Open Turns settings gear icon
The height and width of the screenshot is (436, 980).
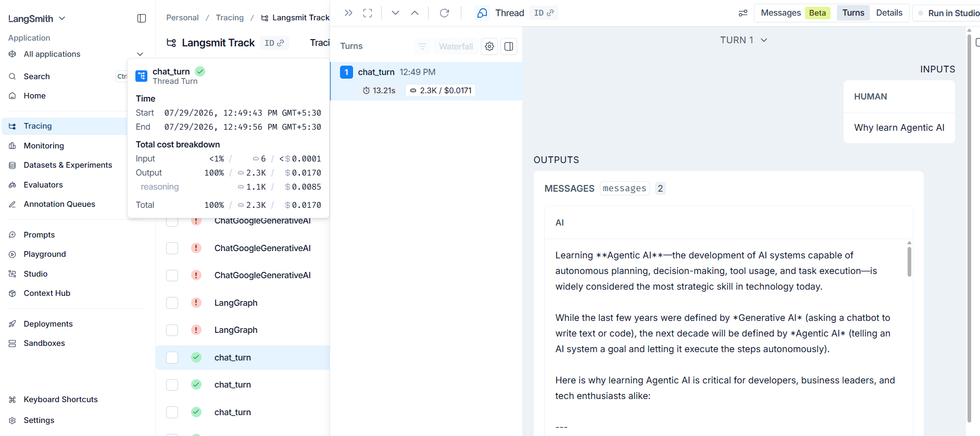tap(489, 46)
